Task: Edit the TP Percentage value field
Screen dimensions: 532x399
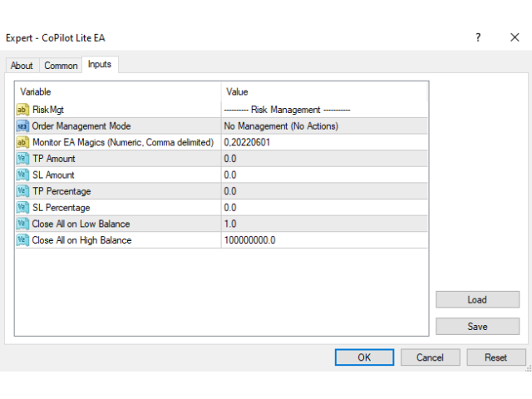Action: (x=325, y=191)
